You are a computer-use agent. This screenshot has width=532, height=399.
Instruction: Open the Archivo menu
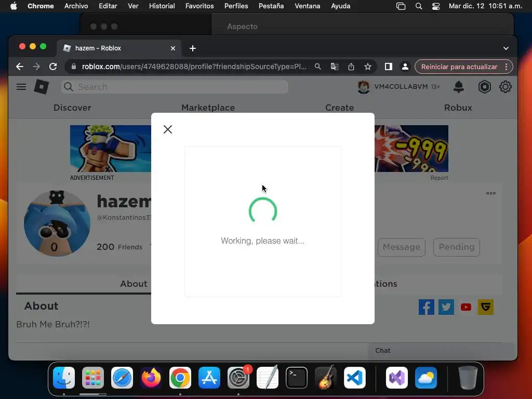tap(76, 6)
